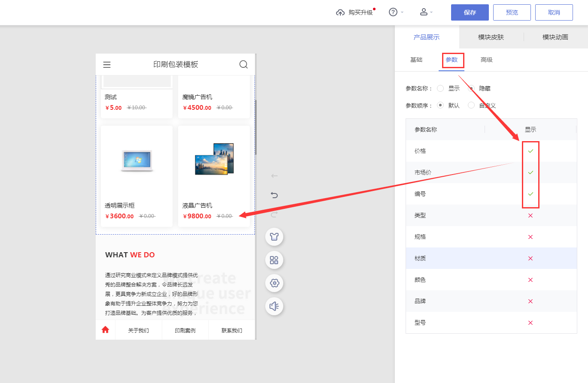Click the megaphone announcement tool button
The height and width of the screenshot is (383, 588).
coord(274,306)
